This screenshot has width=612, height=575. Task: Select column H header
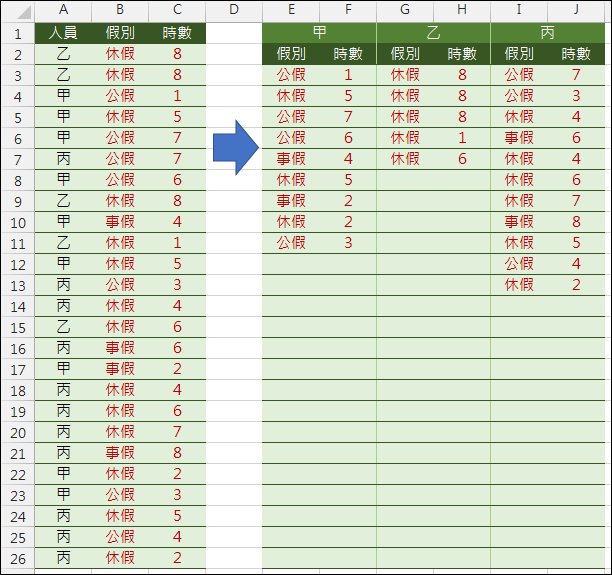coord(462,10)
